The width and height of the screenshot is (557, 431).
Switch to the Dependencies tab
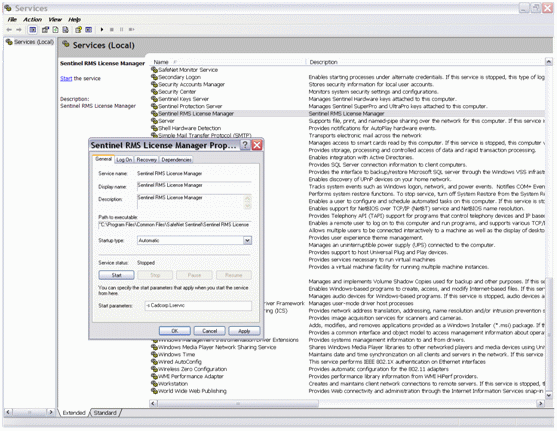[176, 160]
